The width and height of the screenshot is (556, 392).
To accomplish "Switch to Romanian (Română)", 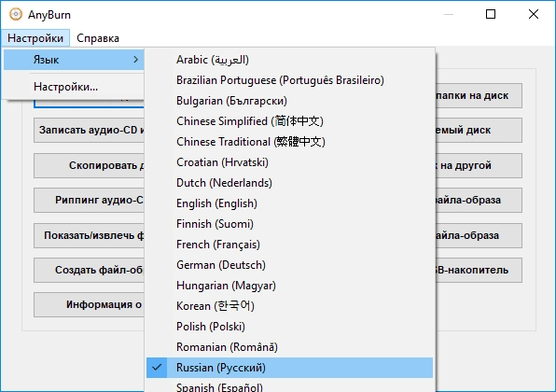I will (x=289, y=347).
